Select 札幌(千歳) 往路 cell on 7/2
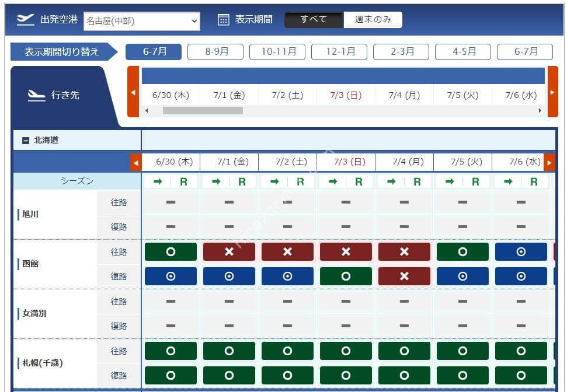The width and height of the screenshot is (567, 392). pos(287,351)
